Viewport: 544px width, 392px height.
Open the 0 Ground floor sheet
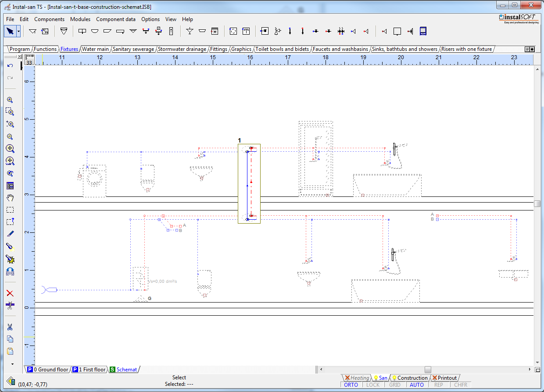(47, 370)
